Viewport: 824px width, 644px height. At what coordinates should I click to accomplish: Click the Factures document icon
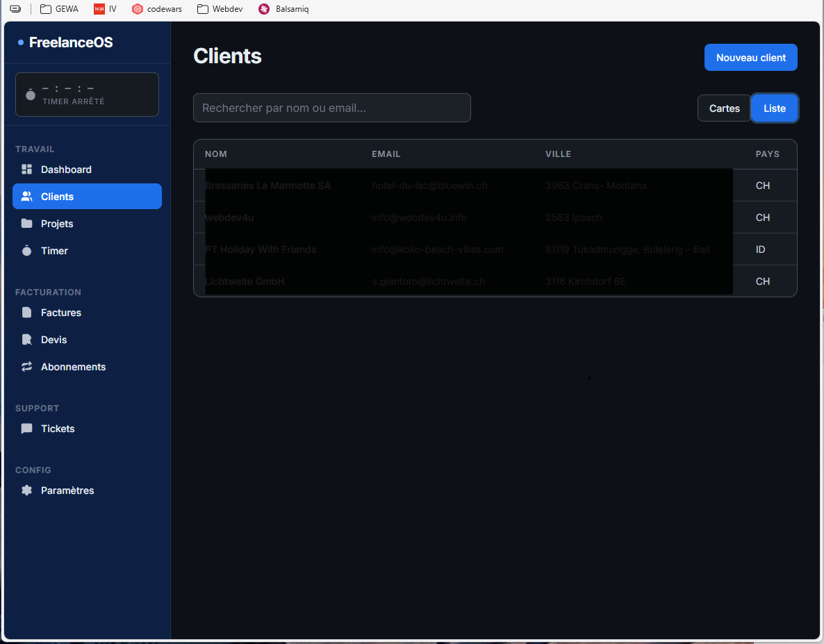tap(27, 313)
